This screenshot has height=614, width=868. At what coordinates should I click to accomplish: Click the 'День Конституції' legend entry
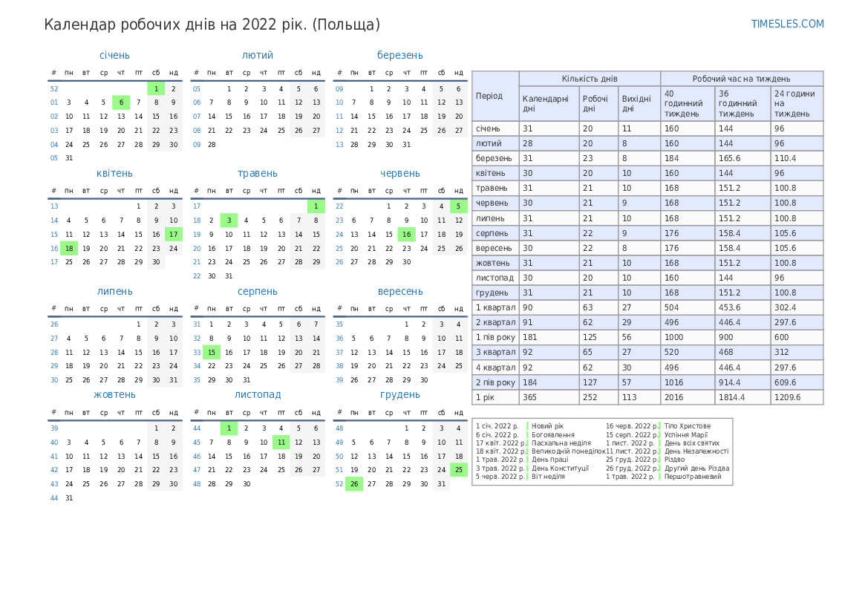tap(560, 468)
